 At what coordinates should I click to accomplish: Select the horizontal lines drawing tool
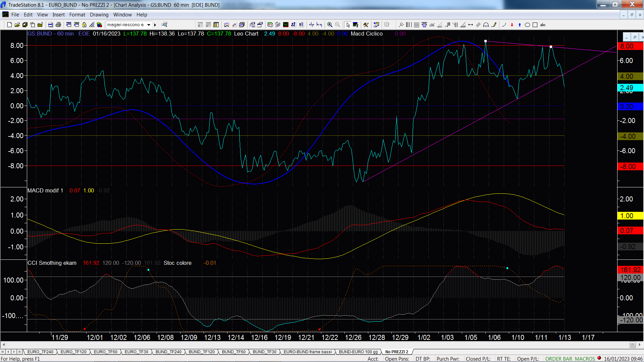417,25
